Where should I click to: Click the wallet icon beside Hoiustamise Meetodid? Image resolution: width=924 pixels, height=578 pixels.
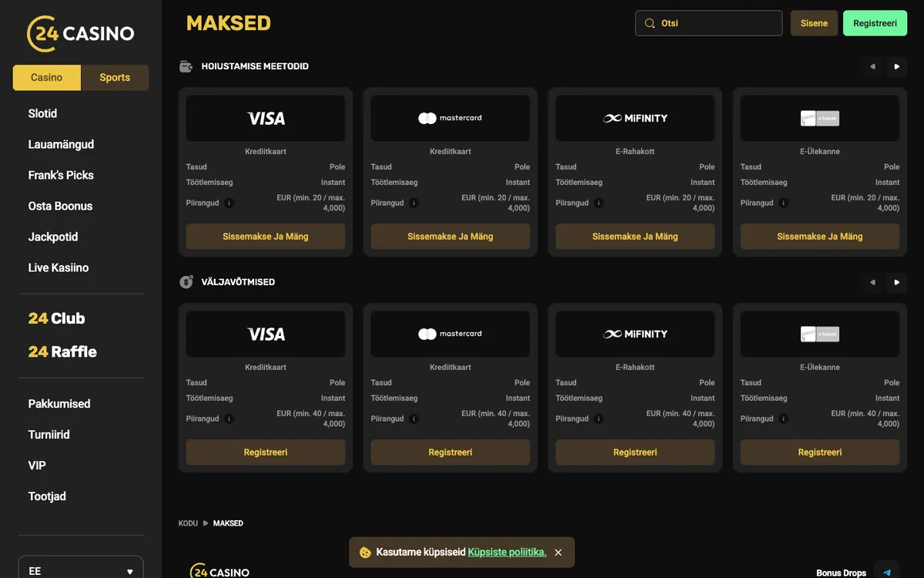(x=186, y=66)
